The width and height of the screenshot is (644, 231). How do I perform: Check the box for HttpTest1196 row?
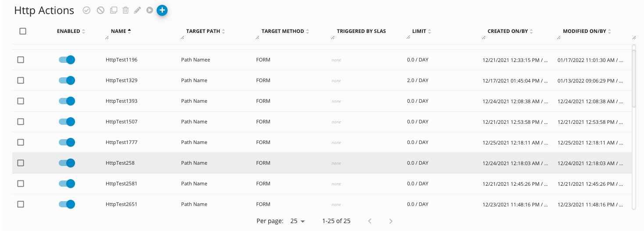pyautogui.click(x=21, y=60)
